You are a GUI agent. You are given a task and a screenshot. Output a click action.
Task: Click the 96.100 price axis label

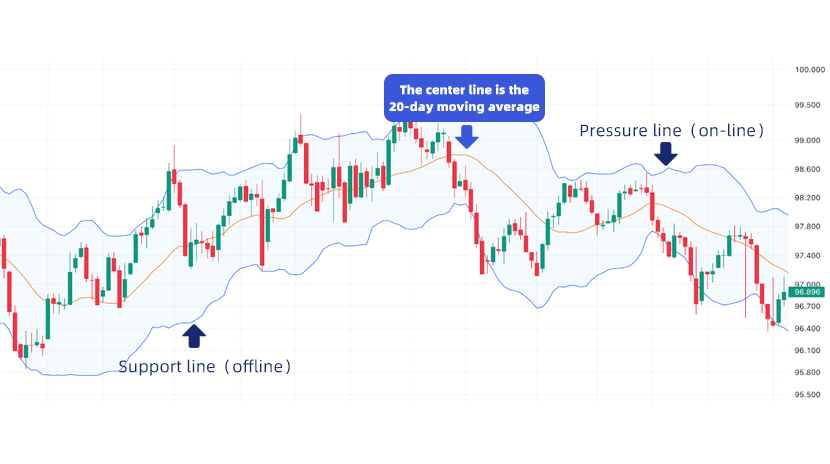point(807,350)
